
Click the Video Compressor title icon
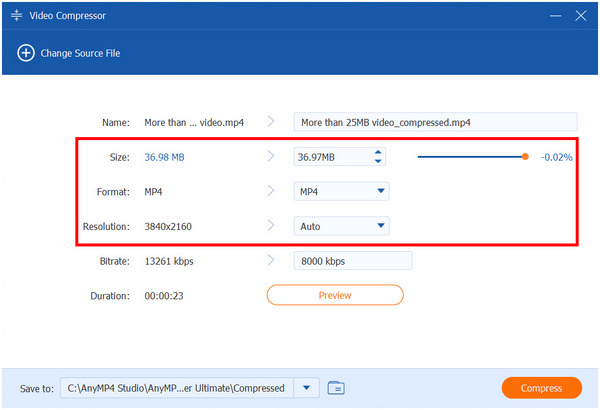(16, 15)
